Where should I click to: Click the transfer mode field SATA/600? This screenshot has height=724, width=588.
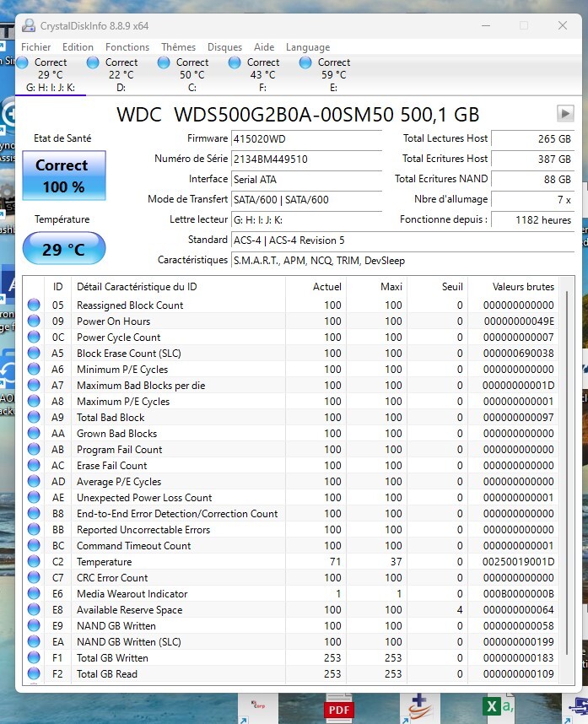(x=306, y=200)
